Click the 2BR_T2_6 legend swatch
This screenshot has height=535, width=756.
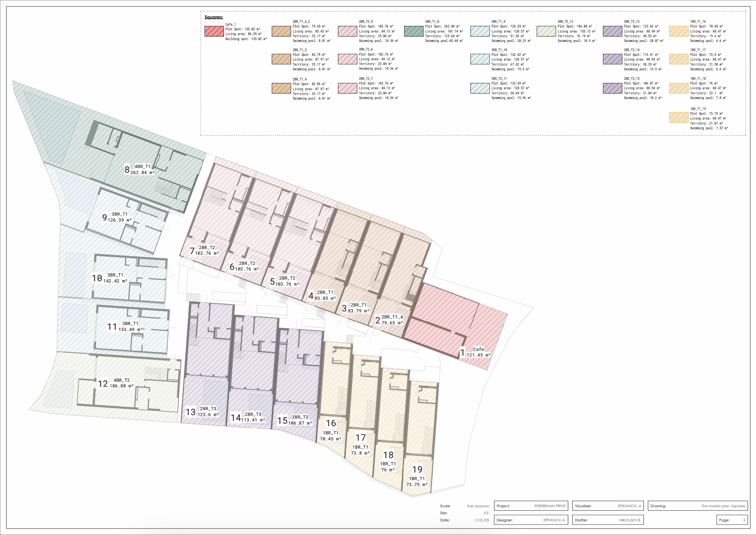pos(347,59)
